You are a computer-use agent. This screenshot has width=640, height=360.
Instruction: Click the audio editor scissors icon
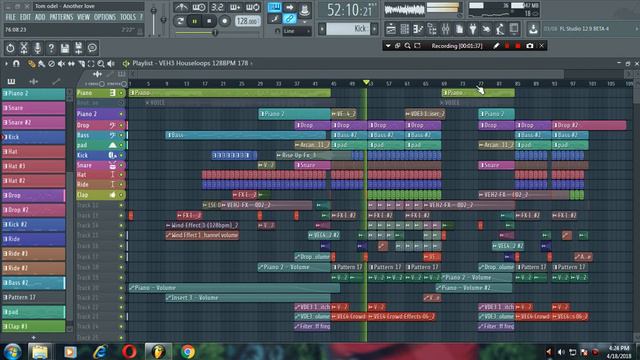[x=24, y=48]
